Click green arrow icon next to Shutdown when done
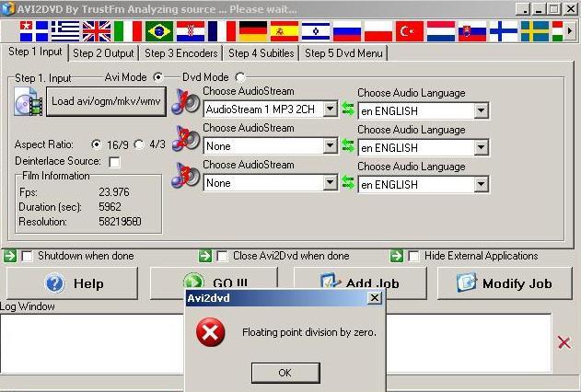The height and width of the screenshot is (392, 581). point(10,256)
